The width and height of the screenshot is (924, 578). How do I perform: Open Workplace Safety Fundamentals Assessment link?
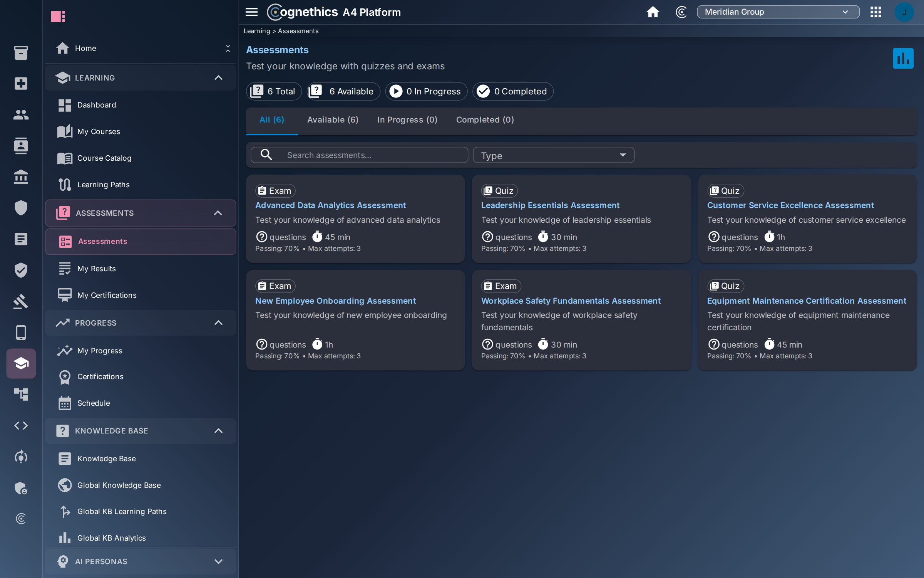coord(571,301)
